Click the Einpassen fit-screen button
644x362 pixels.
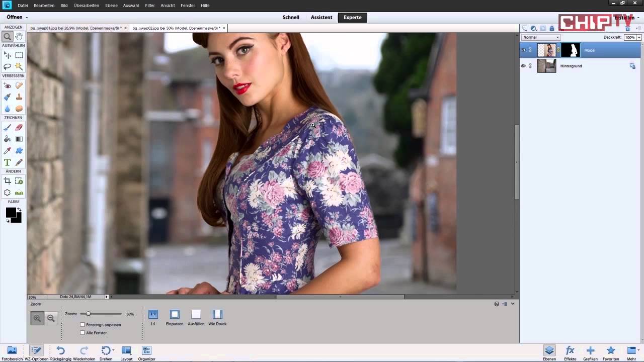175,318
